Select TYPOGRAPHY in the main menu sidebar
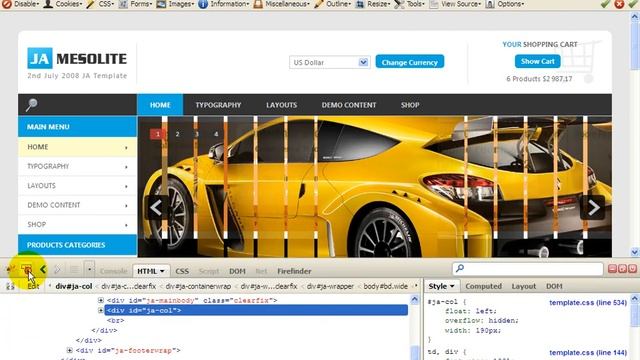This screenshot has height=360, width=640. tap(77, 167)
